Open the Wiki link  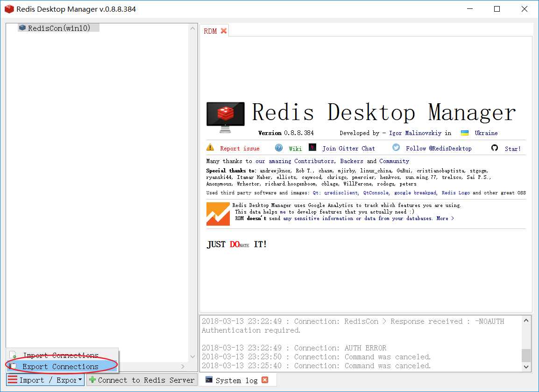(x=295, y=149)
